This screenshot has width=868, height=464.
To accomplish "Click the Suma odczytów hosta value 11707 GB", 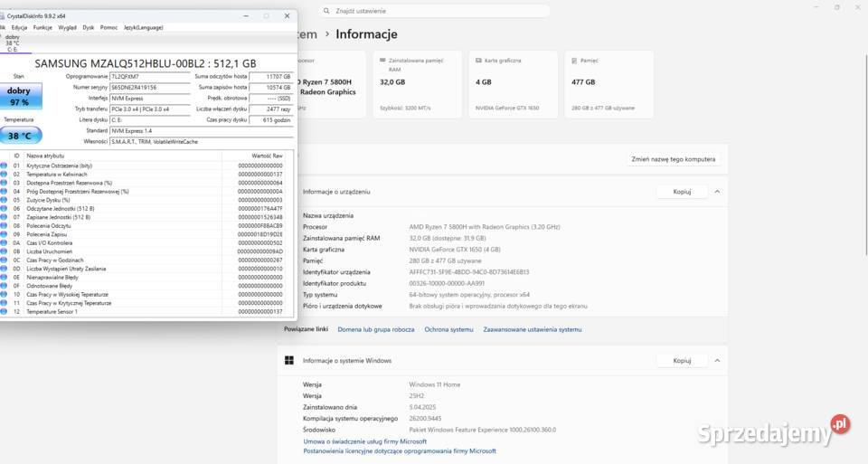I will click(271, 76).
